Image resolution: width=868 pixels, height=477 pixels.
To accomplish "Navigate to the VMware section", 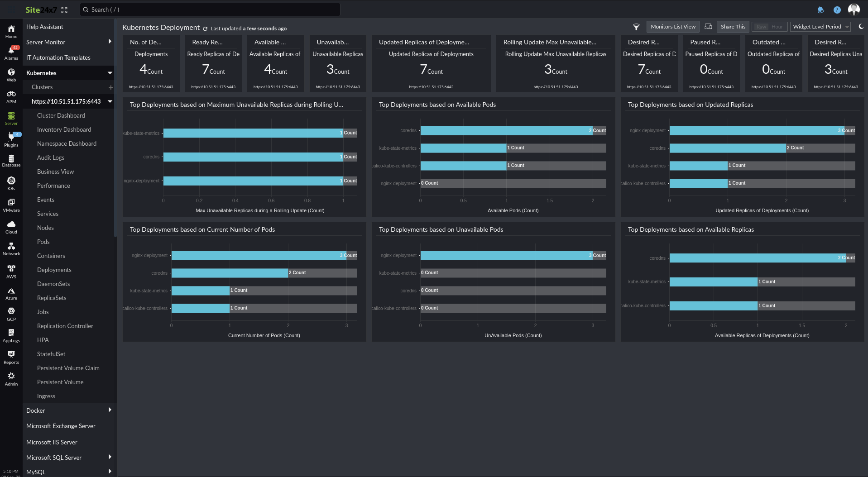I will click(x=11, y=205).
